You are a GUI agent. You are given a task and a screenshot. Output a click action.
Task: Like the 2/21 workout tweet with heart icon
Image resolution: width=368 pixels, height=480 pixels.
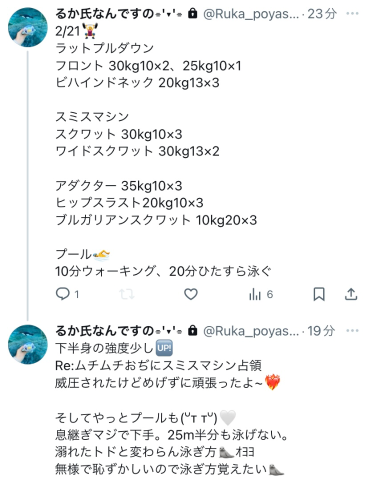click(191, 294)
